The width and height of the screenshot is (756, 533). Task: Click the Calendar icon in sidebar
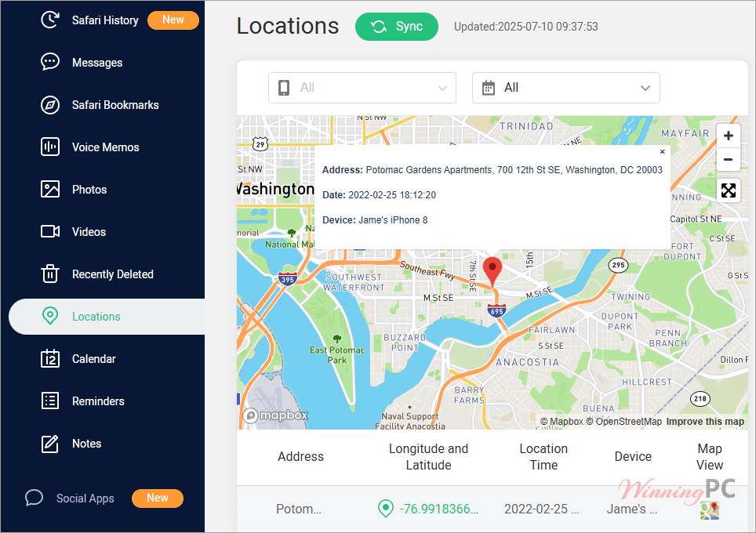coord(50,358)
